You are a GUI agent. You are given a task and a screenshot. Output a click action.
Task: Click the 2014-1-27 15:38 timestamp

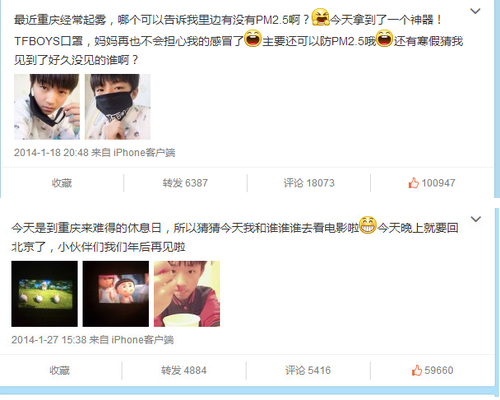[x=49, y=340]
